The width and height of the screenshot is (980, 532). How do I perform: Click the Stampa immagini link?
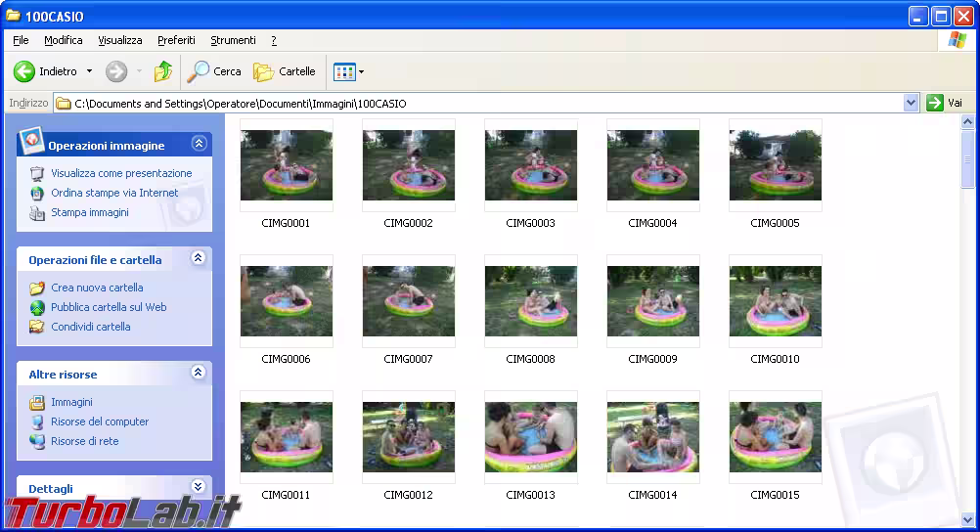click(90, 212)
